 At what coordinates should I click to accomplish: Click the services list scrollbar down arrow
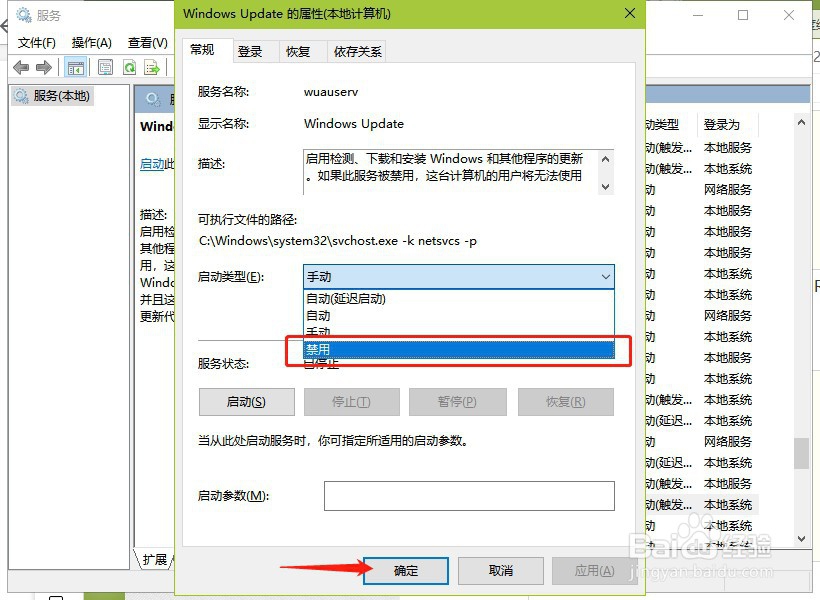801,539
